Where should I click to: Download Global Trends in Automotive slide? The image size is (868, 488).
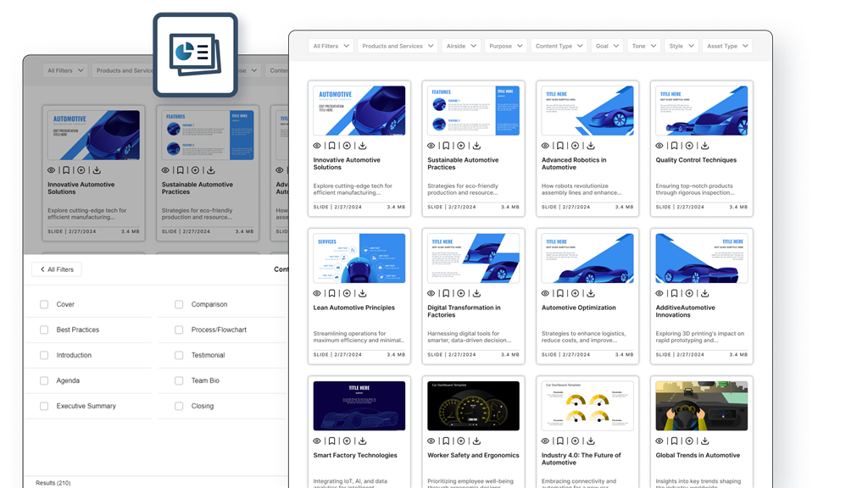(x=704, y=441)
